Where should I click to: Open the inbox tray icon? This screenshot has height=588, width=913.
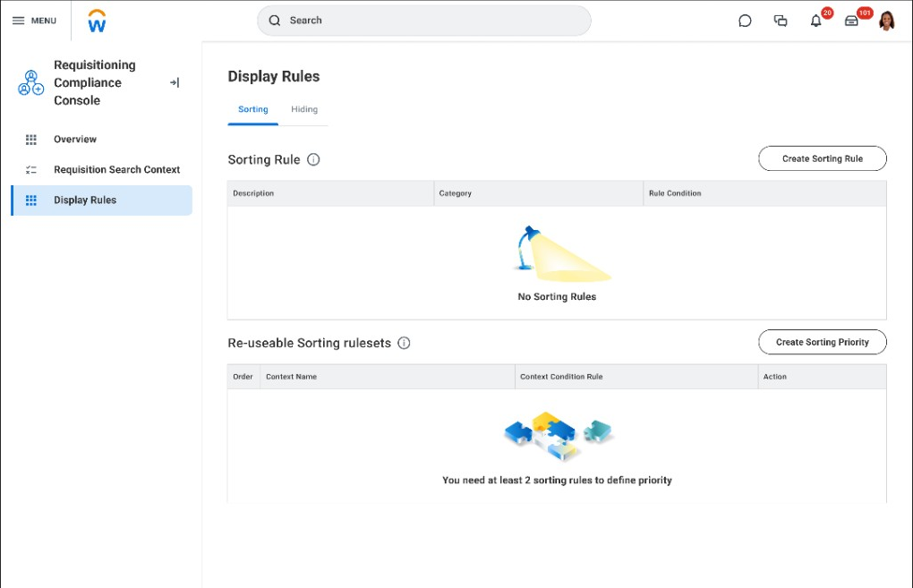pyautogui.click(x=851, y=21)
